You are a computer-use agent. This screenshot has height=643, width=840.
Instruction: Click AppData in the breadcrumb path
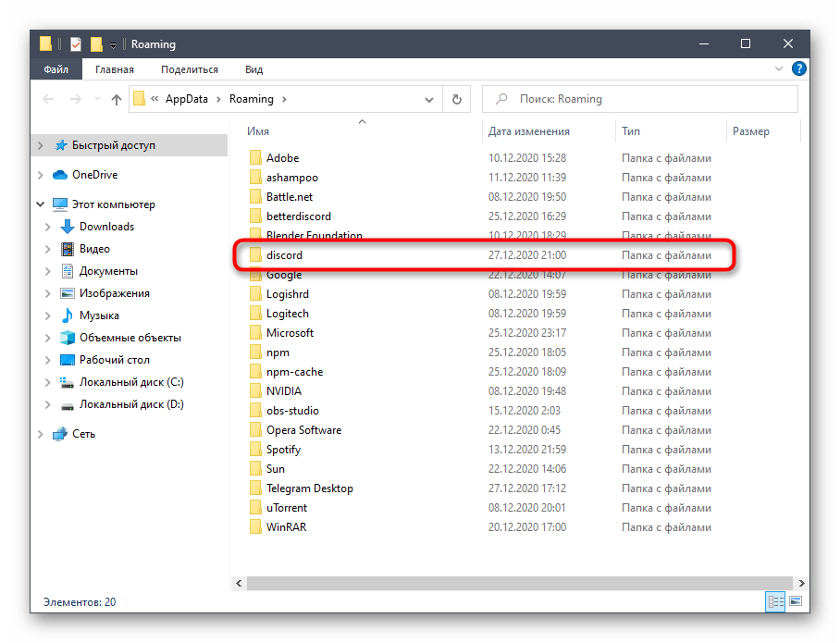click(x=192, y=99)
